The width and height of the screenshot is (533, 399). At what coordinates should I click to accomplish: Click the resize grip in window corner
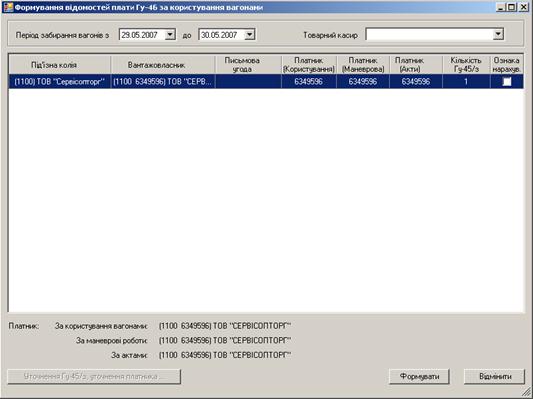point(527,393)
